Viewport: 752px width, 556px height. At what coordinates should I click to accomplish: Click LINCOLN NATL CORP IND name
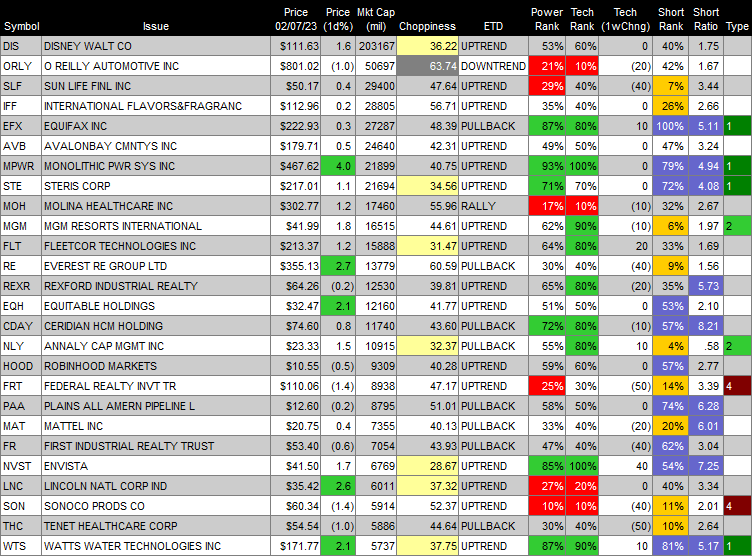click(106, 486)
